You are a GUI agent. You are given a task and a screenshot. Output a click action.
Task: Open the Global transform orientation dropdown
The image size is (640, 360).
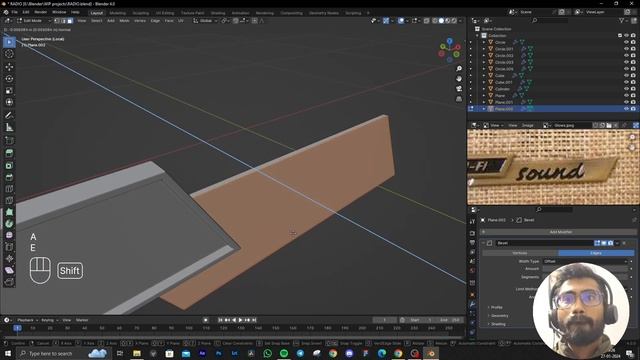coord(205,20)
